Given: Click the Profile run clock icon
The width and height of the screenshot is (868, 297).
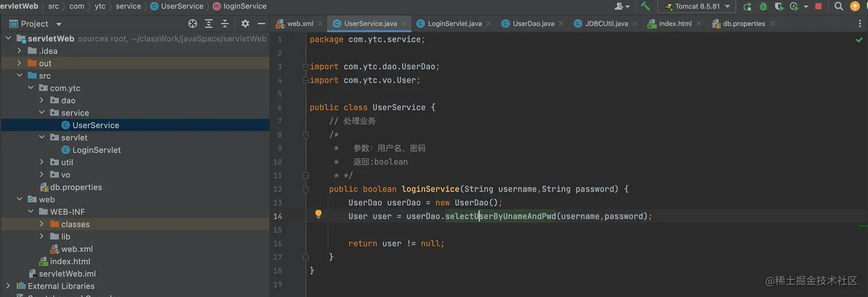Looking at the screenshot, I should click(x=794, y=6).
